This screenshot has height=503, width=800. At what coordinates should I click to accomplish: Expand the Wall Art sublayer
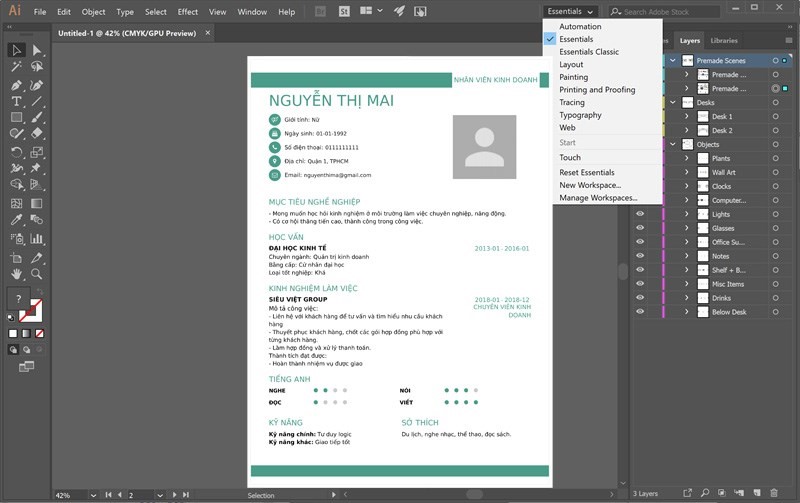pos(687,172)
